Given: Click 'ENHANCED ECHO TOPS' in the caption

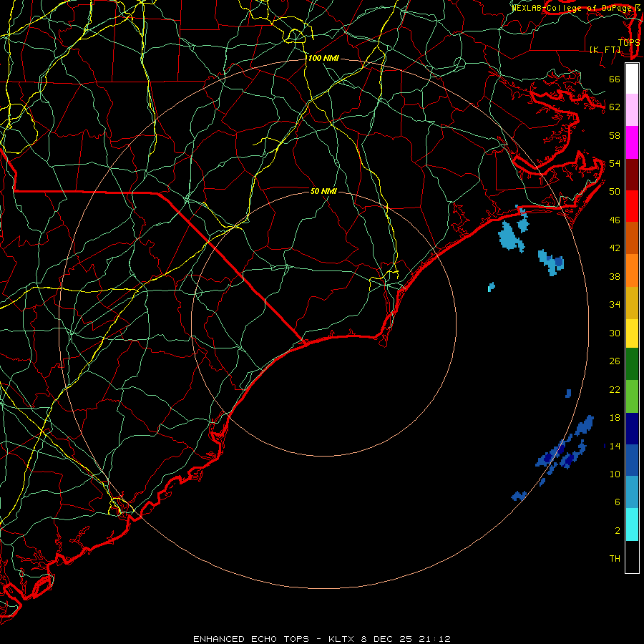Looking at the screenshot, I should pyautogui.click(x=251, y=639).
